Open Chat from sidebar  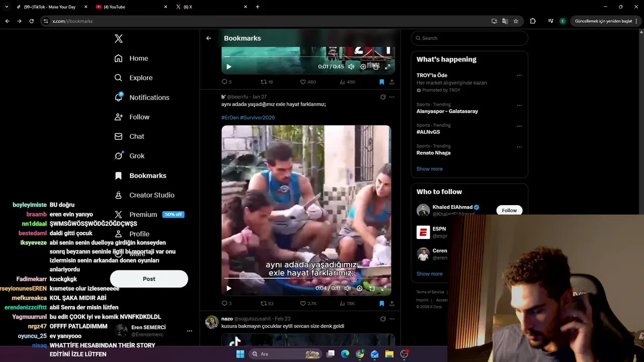coord(129,136)
